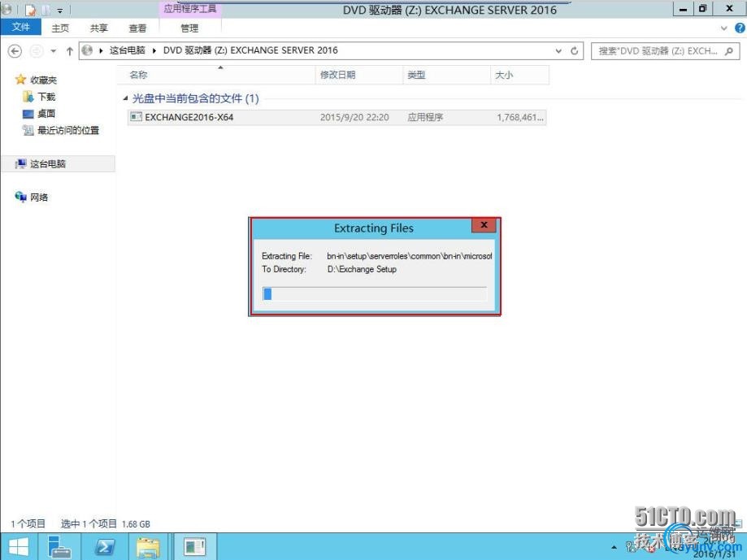Switch to the 共享 ribbon tab
Screen dimensions: 747x560
pos(98,28)
